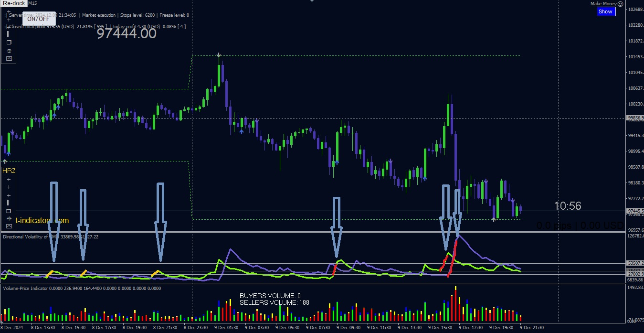Click the vertical bar icon in top-left panel
The width and height of the screenshot is (644, 333).
(x=9, y=34)
